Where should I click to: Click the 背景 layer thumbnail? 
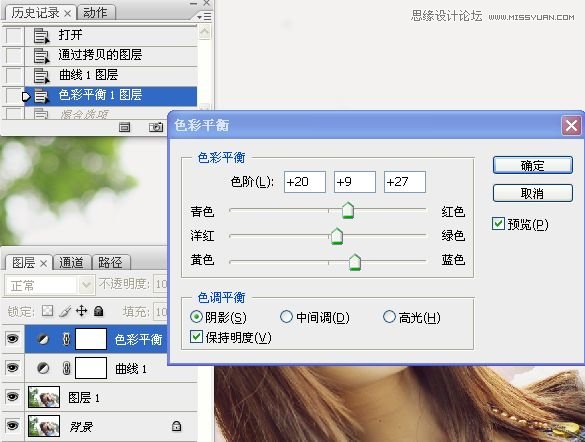[x=44, y=426]
